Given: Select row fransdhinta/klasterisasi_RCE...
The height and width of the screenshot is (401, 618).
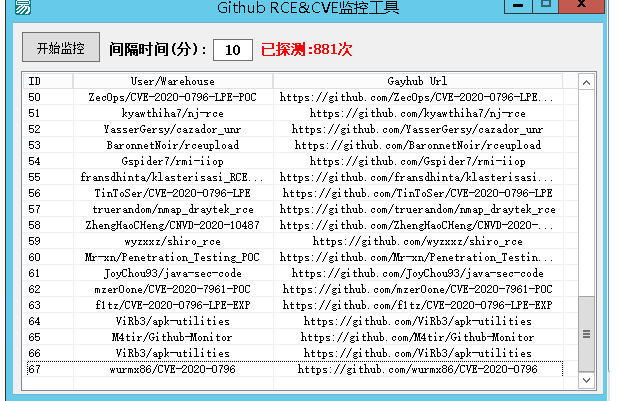Looking at the screenshot, I should click(293, 177).
